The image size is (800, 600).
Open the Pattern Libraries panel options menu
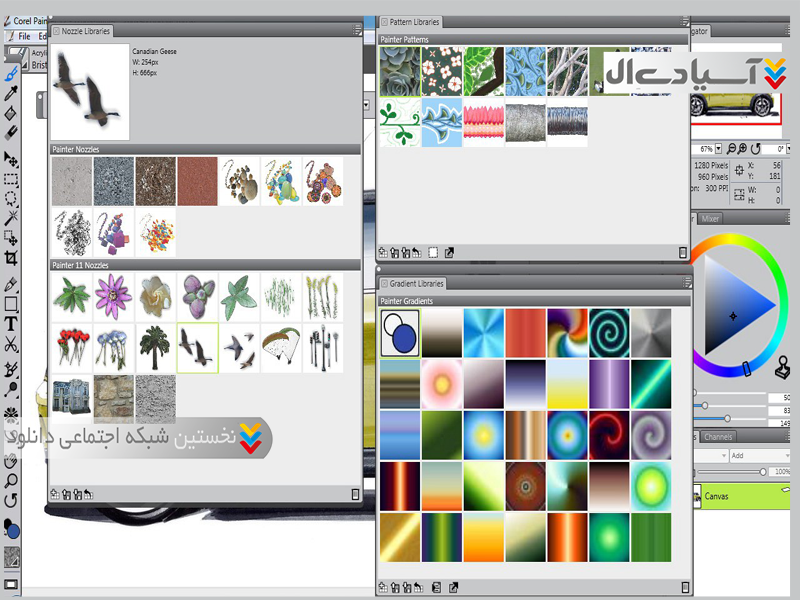(685, 22)
